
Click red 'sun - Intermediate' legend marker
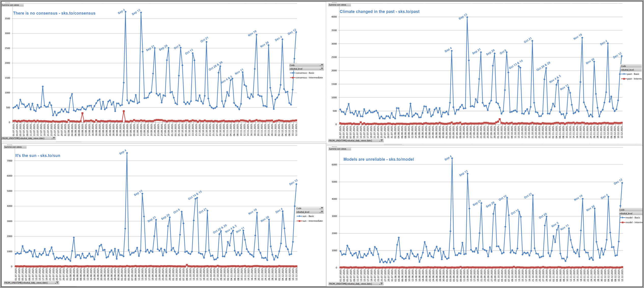click(x=299, y=221)
